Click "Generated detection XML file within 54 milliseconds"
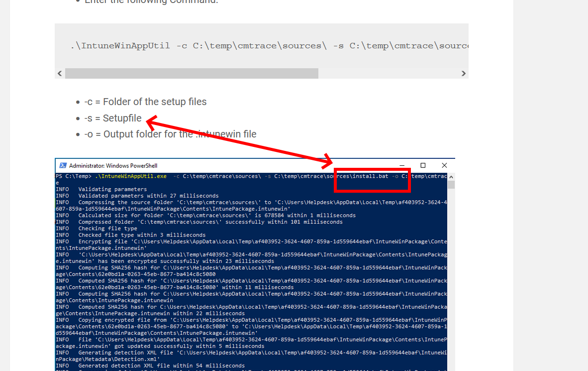The width and height of the screenshot is (588, 371). click(x=150, y=366)
